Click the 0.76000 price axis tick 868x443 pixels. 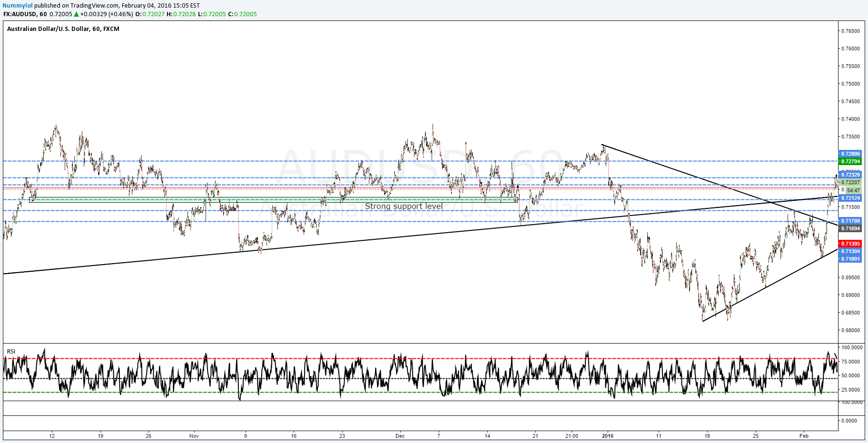[850, 49]
